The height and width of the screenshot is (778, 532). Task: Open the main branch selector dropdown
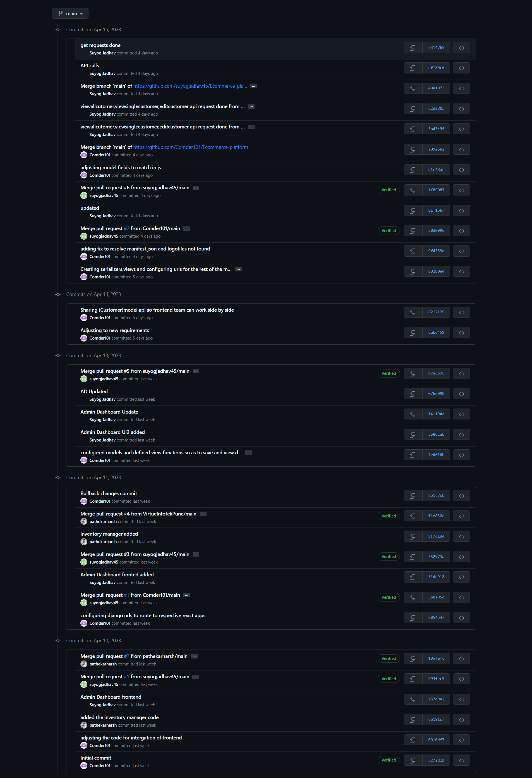click(70, 13)
